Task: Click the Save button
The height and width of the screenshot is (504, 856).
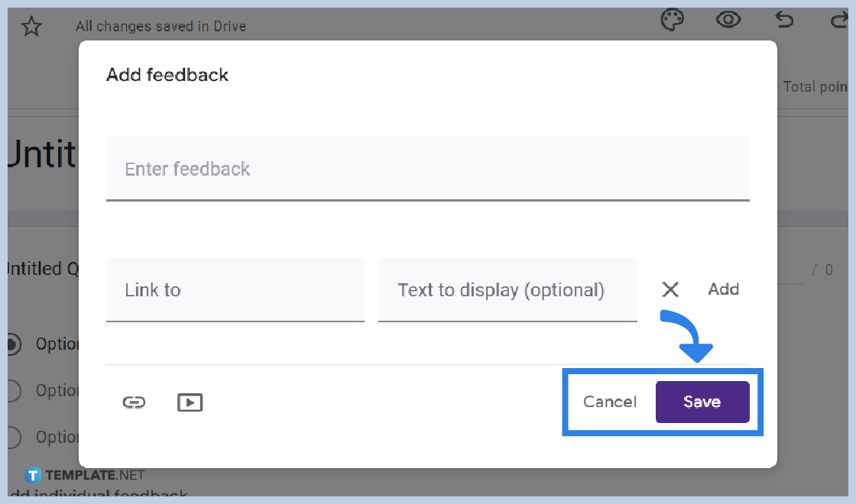Action: (x=702, y=402)
